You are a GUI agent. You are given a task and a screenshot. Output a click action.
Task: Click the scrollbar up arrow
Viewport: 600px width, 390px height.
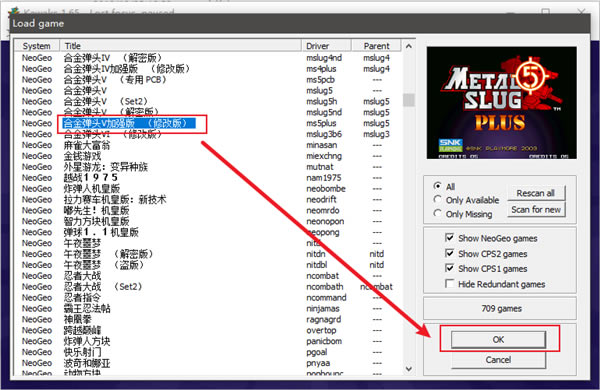pyautogui.click(x=409, y=46)
